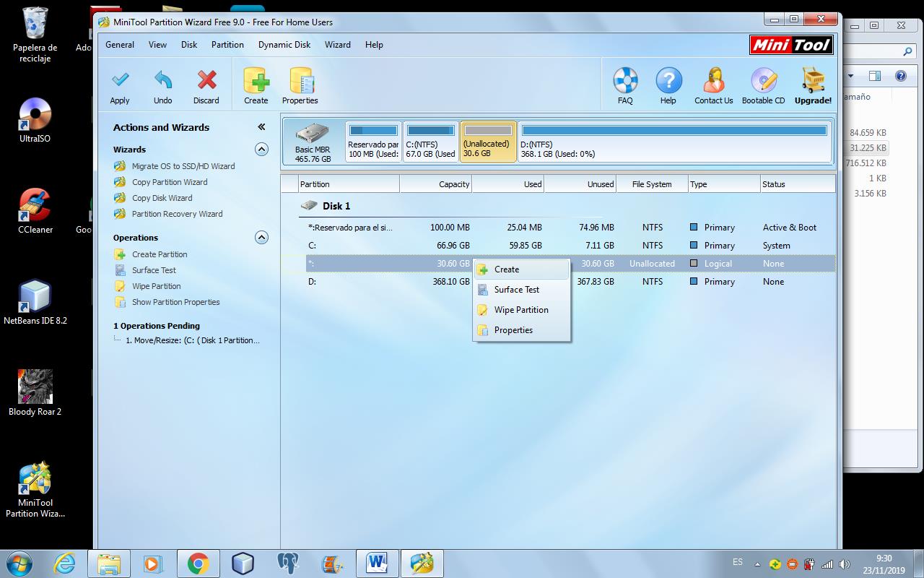The width and height of the screenshot is (924, 578).
Task: Open the Help menu in menu bar
Action: click(374, 45)
